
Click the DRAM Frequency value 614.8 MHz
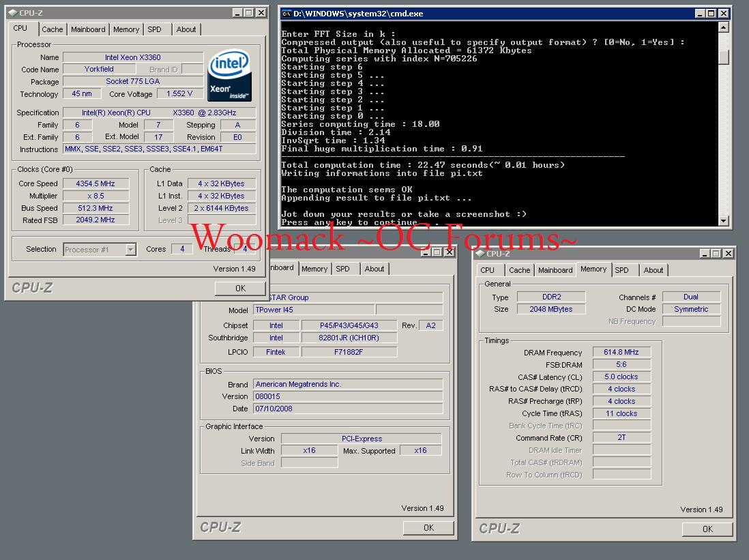pyautogui.click(x=621, y=352)
